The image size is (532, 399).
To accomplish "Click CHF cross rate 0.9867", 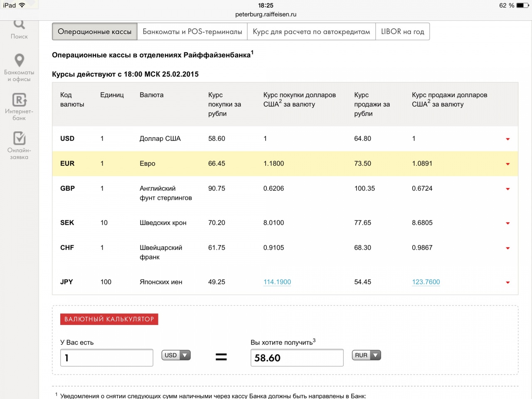I will point(422,248).
